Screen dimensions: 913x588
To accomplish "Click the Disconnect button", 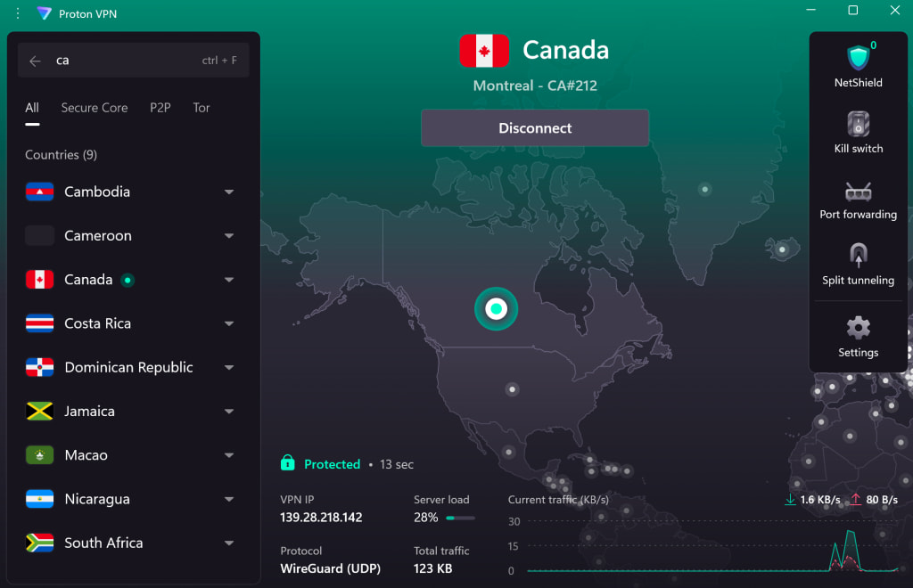I will point(535,128).
